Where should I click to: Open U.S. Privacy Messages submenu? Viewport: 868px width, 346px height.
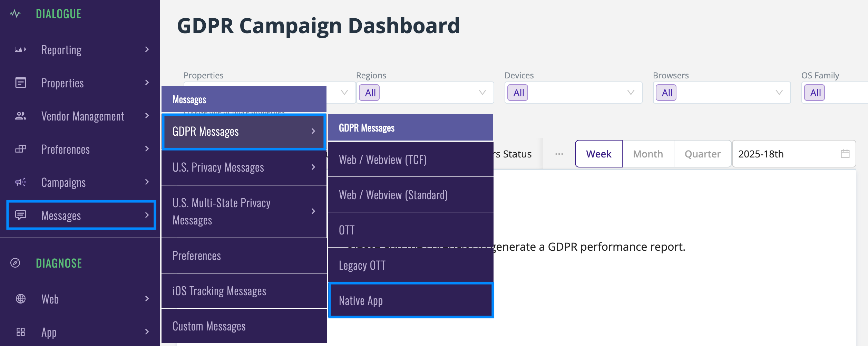pos(244,167)
